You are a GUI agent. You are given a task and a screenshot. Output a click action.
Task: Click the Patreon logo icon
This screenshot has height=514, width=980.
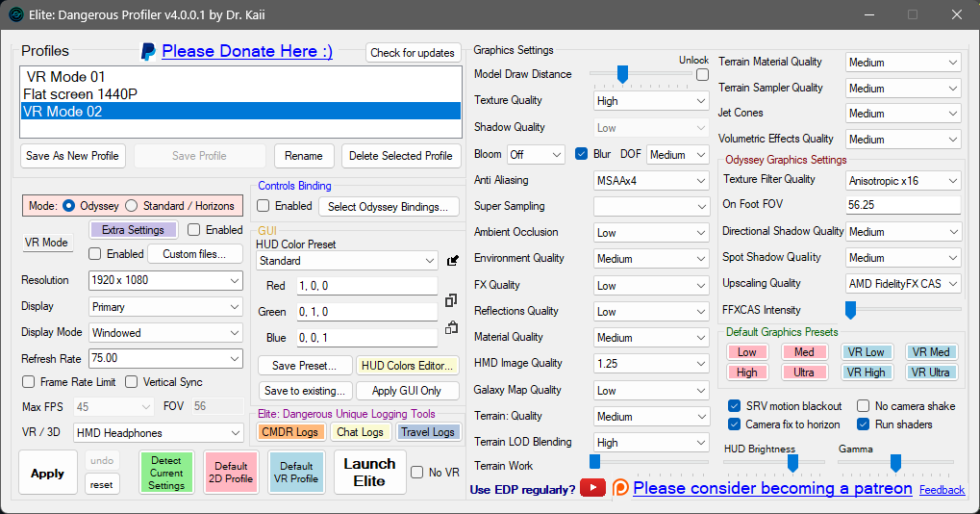tap(620, 488)
